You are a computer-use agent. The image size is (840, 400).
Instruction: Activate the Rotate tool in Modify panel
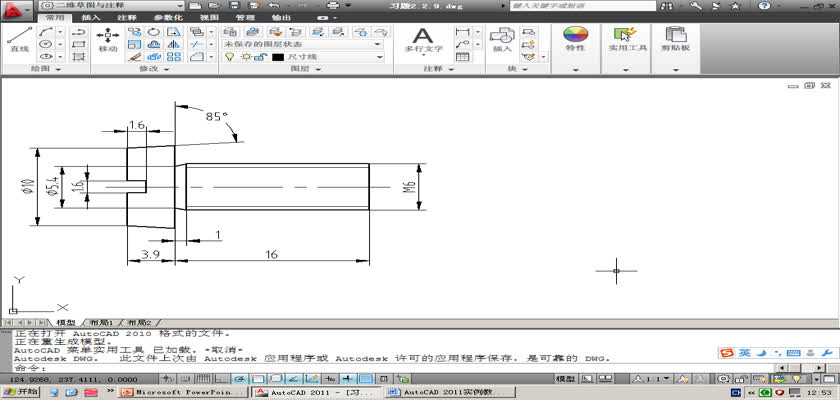(154, 32)
